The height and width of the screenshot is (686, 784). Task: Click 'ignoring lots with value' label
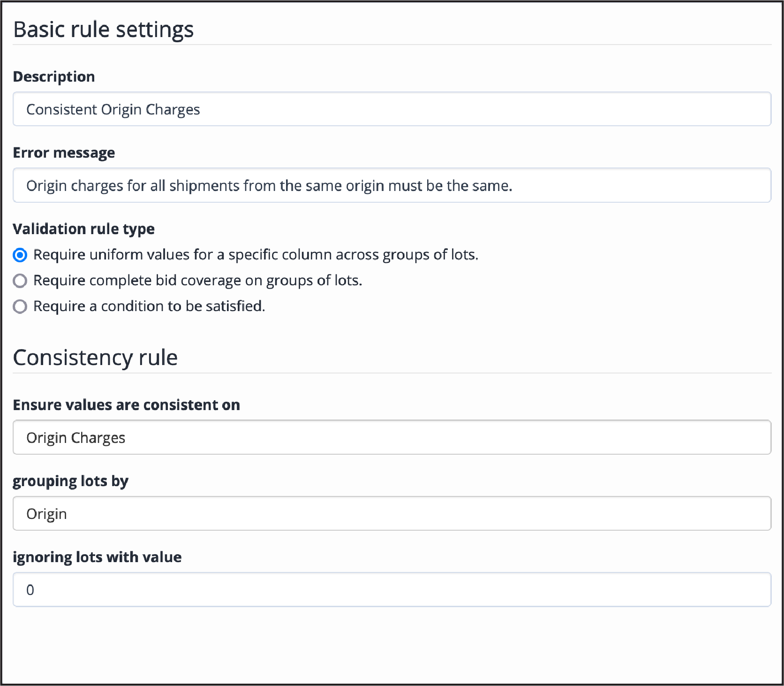click(97, 557)
